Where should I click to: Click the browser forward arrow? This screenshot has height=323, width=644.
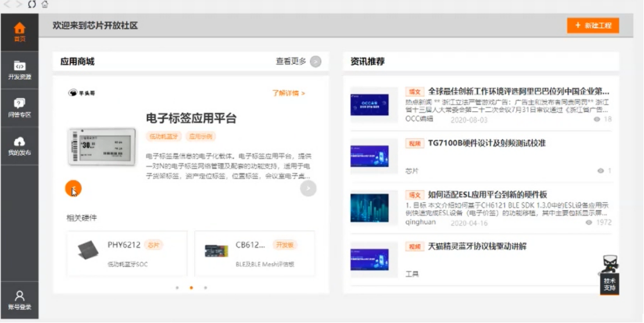click(19, 5)
